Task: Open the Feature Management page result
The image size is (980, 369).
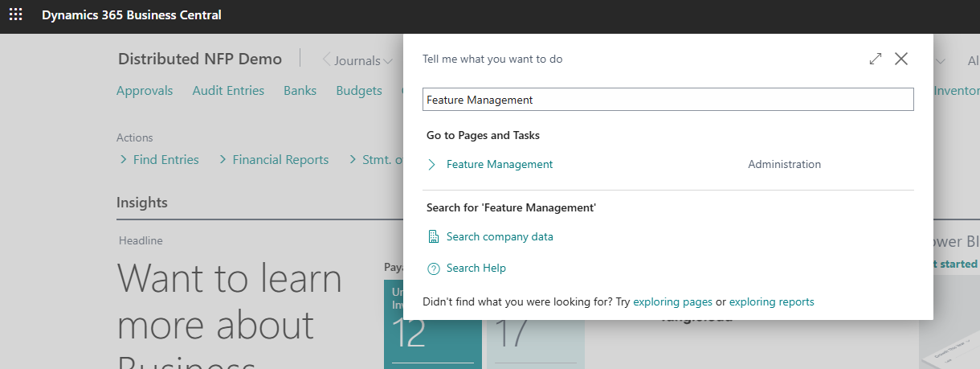Action: [500, 164]
